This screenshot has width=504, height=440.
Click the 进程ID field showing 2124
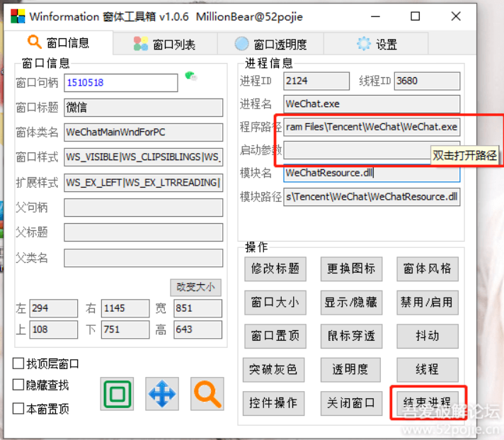point(316,81)
